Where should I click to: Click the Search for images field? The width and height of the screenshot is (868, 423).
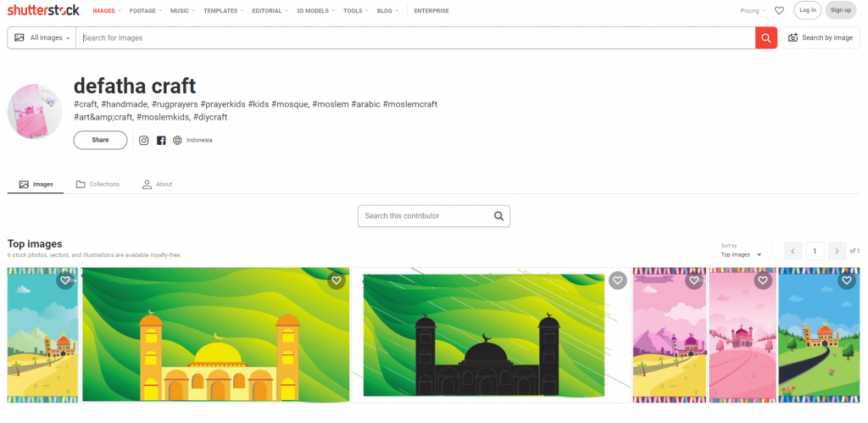(415, 38)
